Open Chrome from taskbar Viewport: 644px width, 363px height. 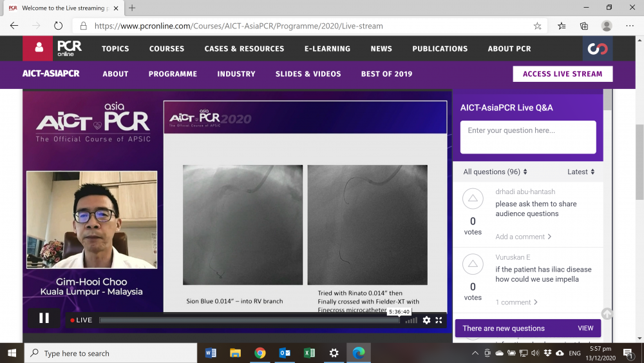pos(260,353)
